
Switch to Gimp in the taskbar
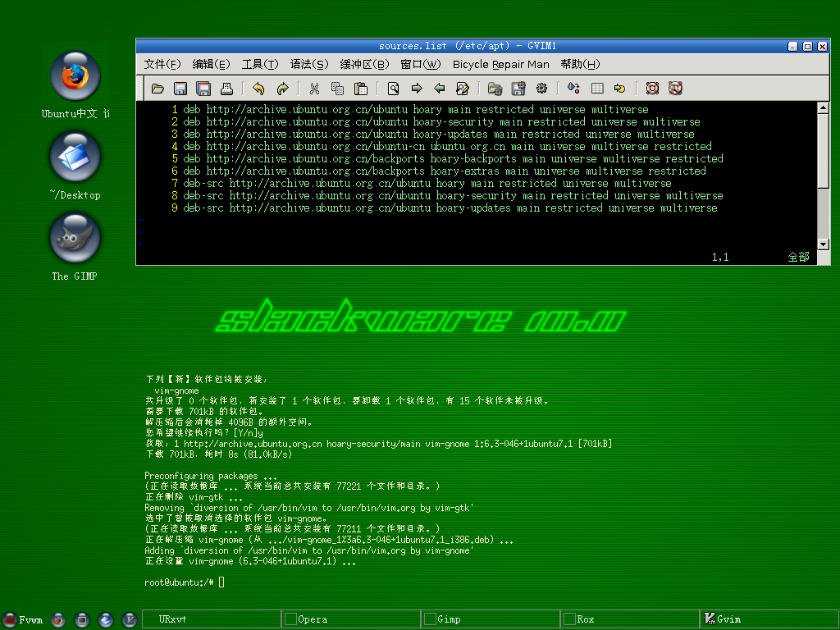(x=491, y=619)
